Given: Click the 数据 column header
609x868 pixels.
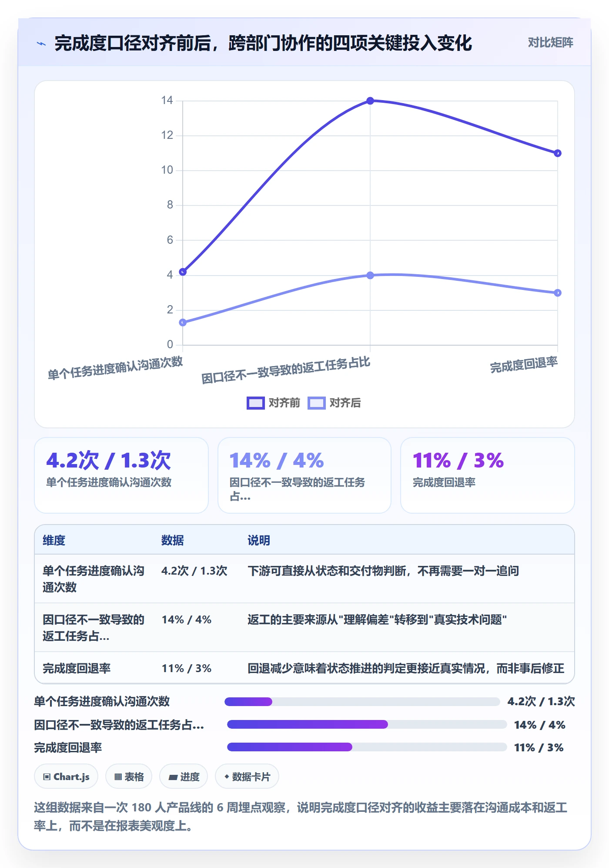Looking at the screenshot, I should tap(172, 540).
